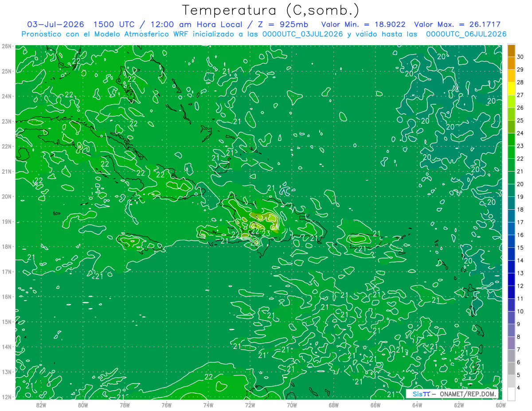Click the '17N' latitude axis label
The image size is (532, 411).
click(6, 272)
